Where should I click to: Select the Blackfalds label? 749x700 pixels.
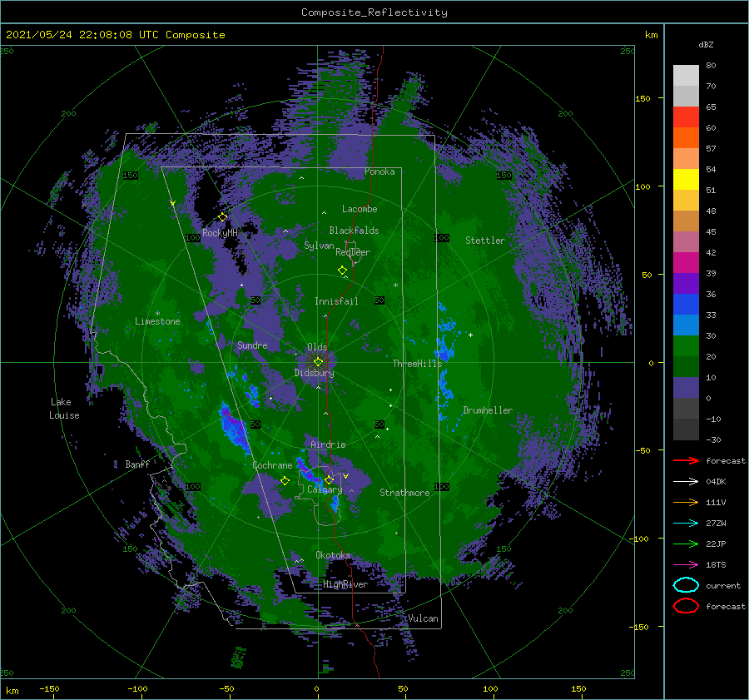click(354, 231)
